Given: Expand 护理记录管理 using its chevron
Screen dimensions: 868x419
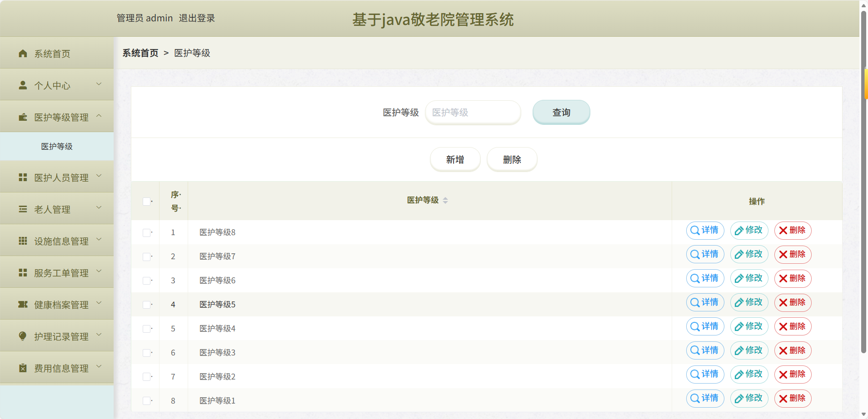Looking at the screenshot, I should tap(99, 335).
